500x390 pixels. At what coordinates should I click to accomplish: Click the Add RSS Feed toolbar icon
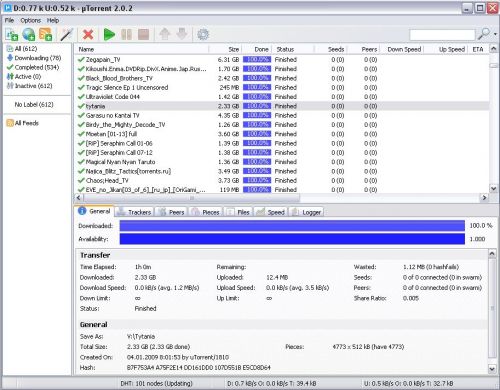[x=46, y=34]
